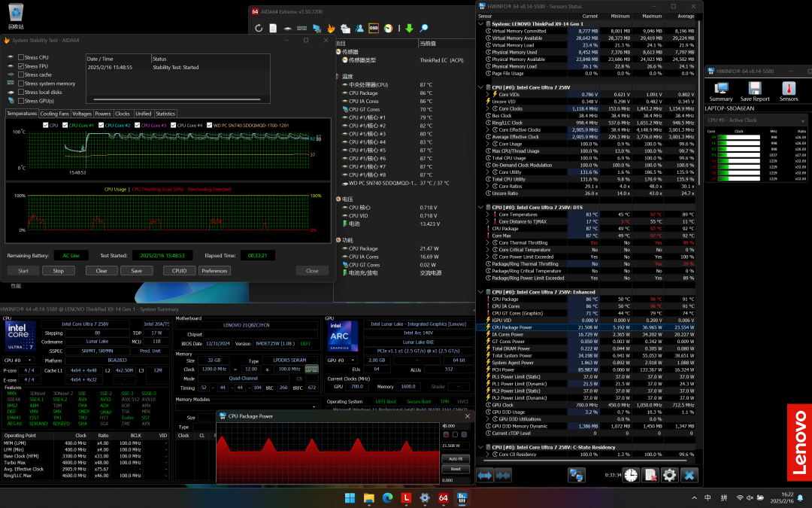The image size is (812, 508).
Task: Click the AIDA64 user contact icon
Action: pyautogui.click(x=359, y=28)
